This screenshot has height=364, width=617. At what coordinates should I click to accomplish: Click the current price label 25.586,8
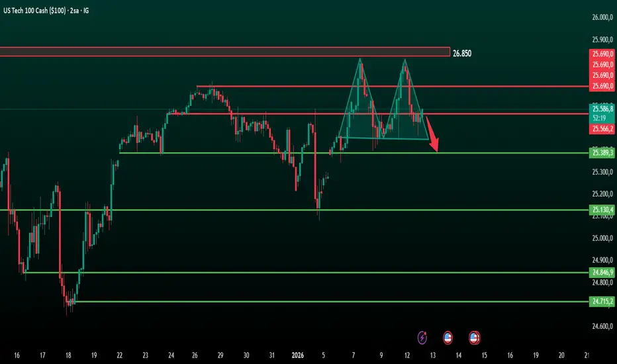pos(603,109)
